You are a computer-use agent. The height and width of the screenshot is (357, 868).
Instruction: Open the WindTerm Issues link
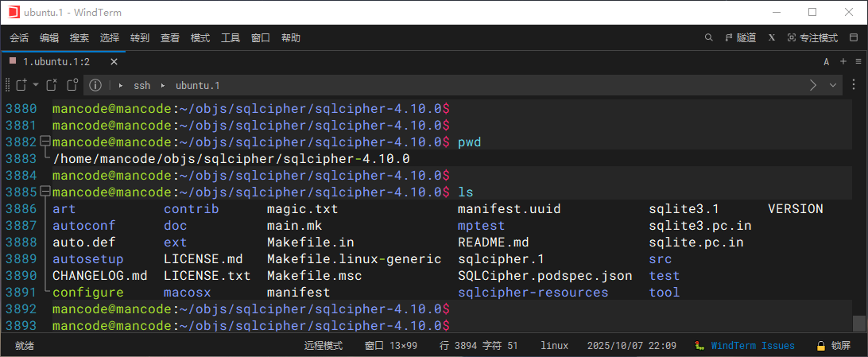point(752,346)
